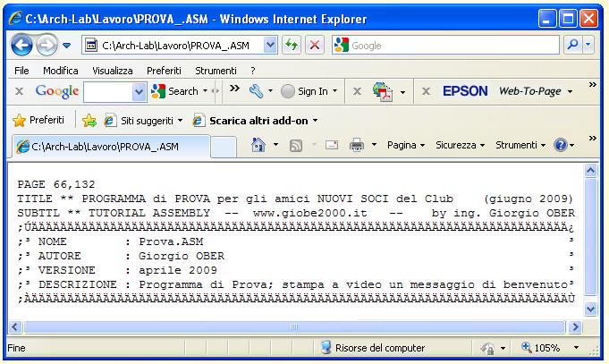Open the File menu
The height and width of the screenshot is (364, 609).
pyautogui.click(x=21, y=71)
